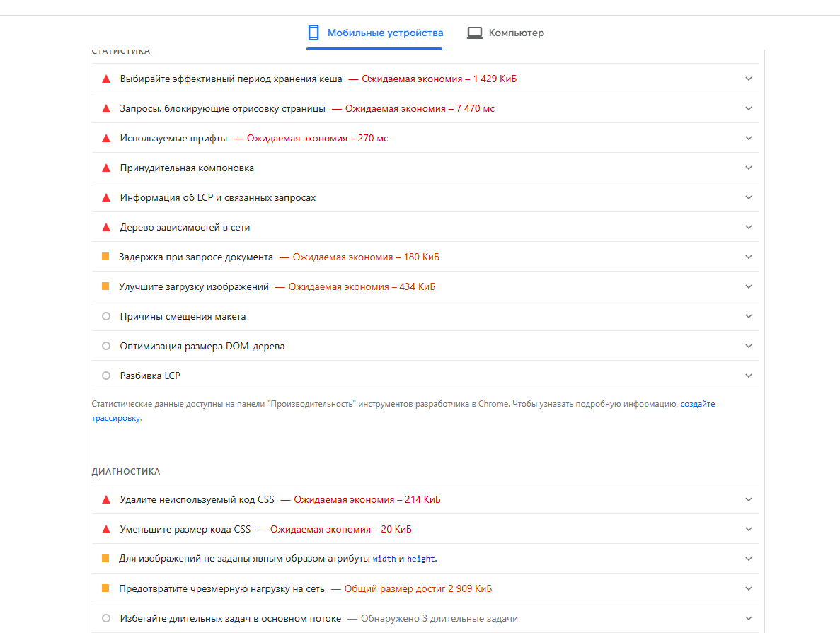Expand the LCP info and related requests chevron
The height and width of the screenshot is (633, 840).
pyautogui.click(x=749, y=197)
